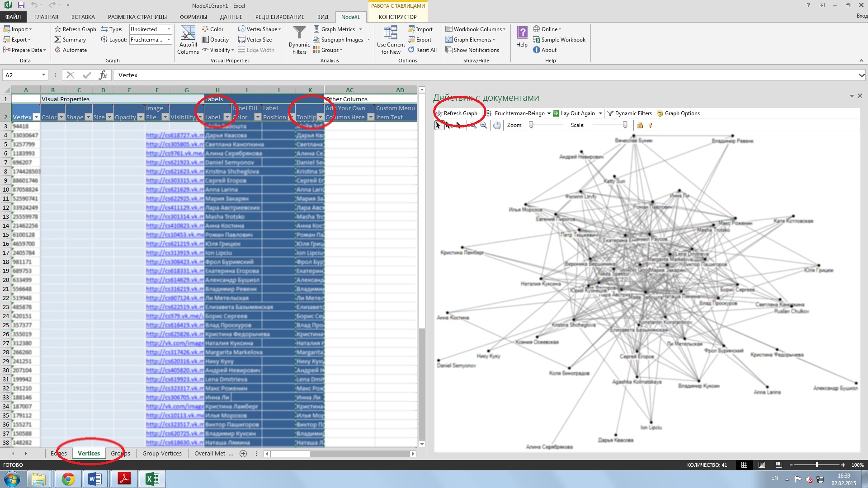The width and height of the screenshot is (868, 488).
Task: Click zoom out magnifier in graph pane
Action: coord(483,125)
